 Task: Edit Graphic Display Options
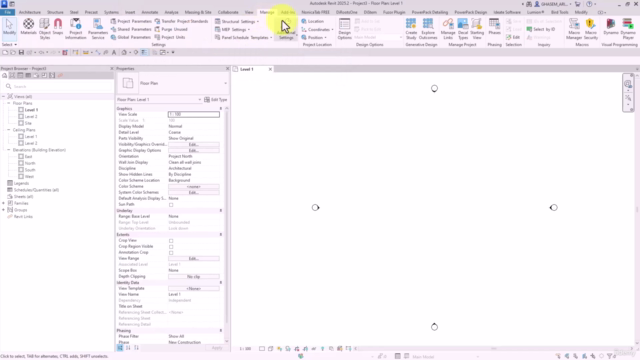(193, 151)
